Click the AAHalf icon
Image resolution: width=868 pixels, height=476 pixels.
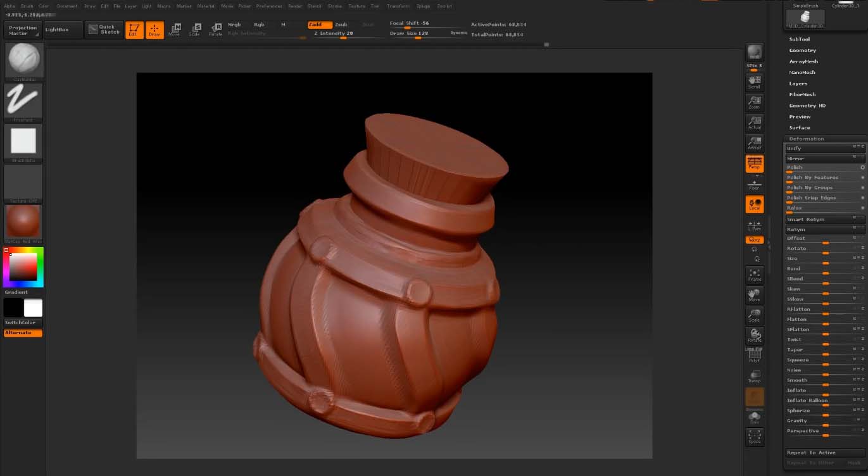[x=754, y=143]
